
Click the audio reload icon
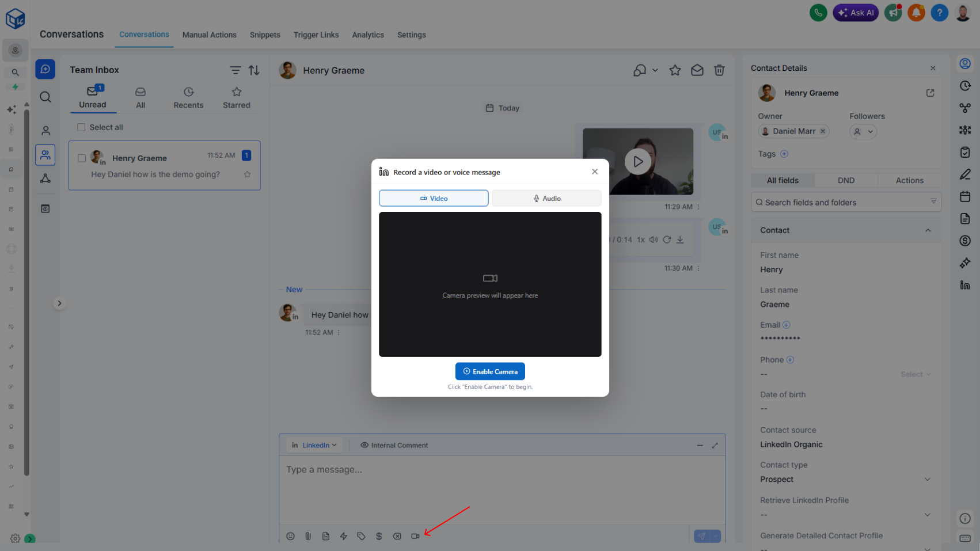point(667,240)
